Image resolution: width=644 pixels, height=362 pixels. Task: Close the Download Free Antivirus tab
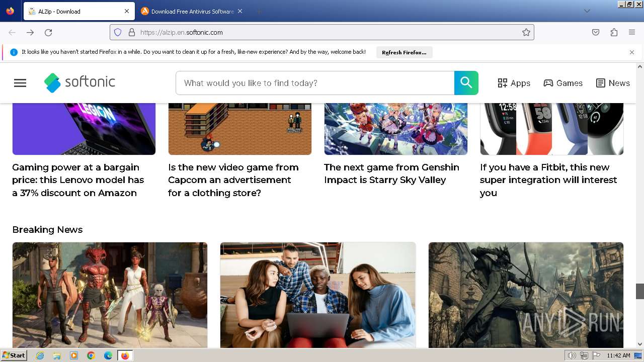[240, 11]
